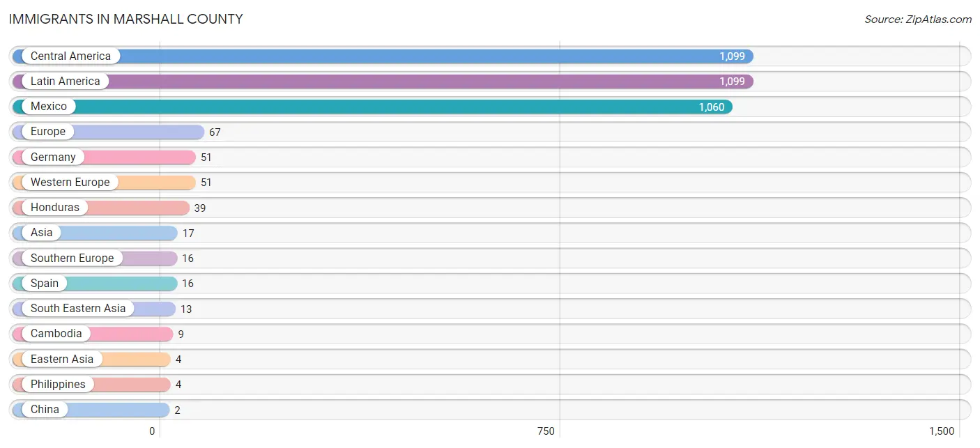
Task: Click the 750 axis label
Action: tap(546, 431)
